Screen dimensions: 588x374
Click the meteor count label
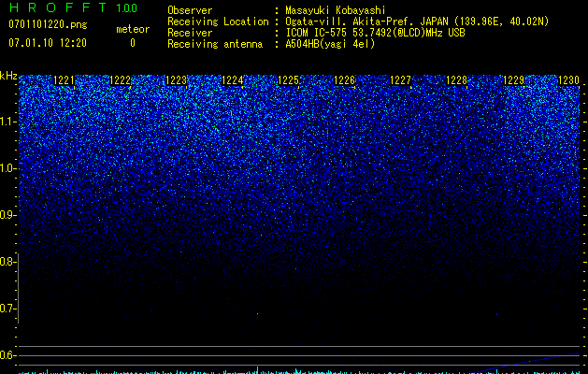point(133,29)
